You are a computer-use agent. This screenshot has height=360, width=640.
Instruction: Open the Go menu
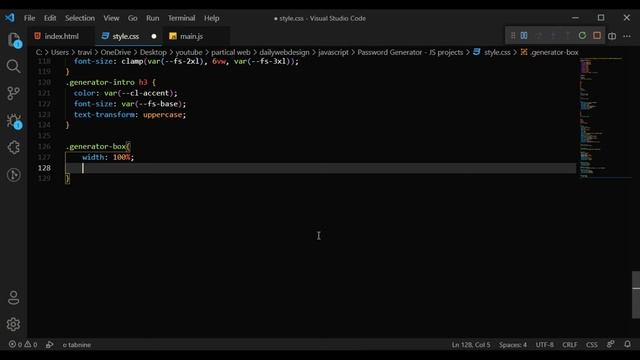(x=133, y=18)
